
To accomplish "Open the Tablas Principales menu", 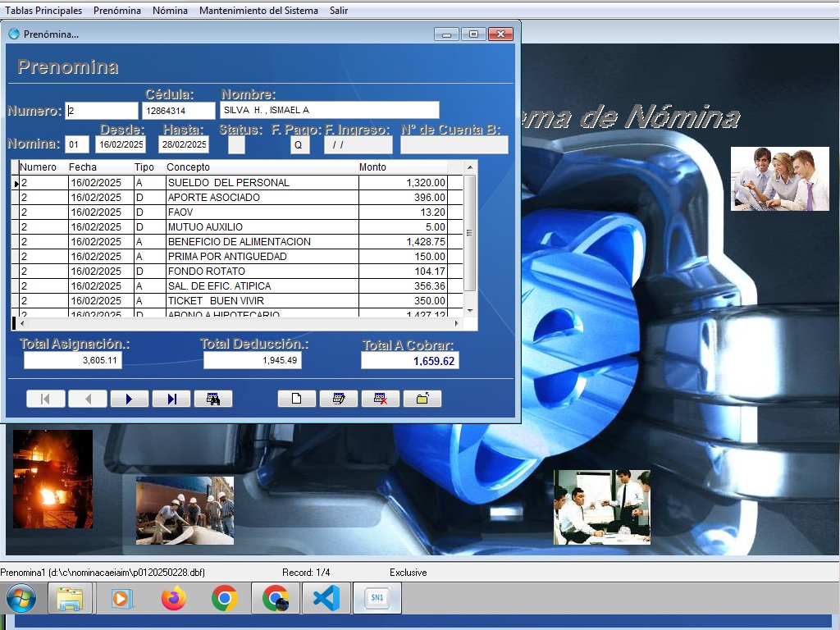I will coord(43,11).
